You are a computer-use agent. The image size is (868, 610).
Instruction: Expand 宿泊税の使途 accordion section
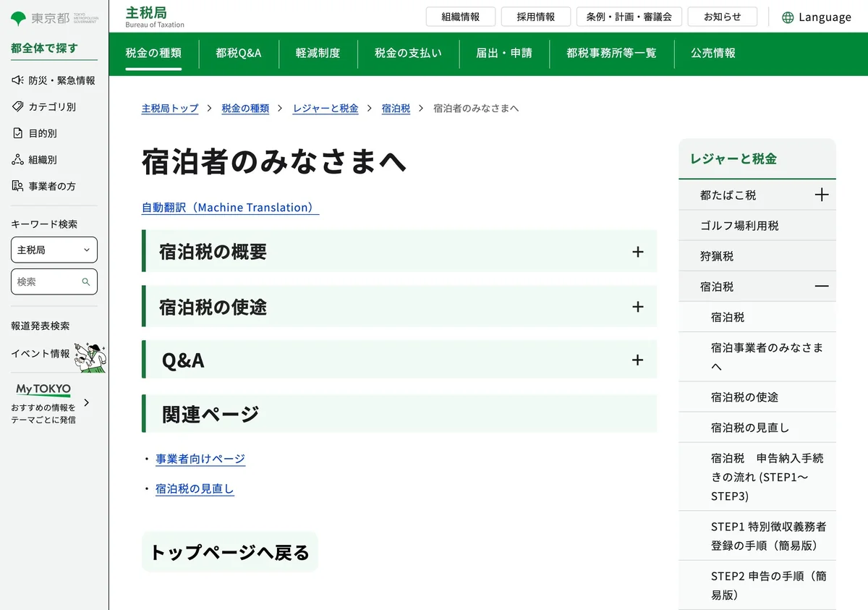pos(399,306)
